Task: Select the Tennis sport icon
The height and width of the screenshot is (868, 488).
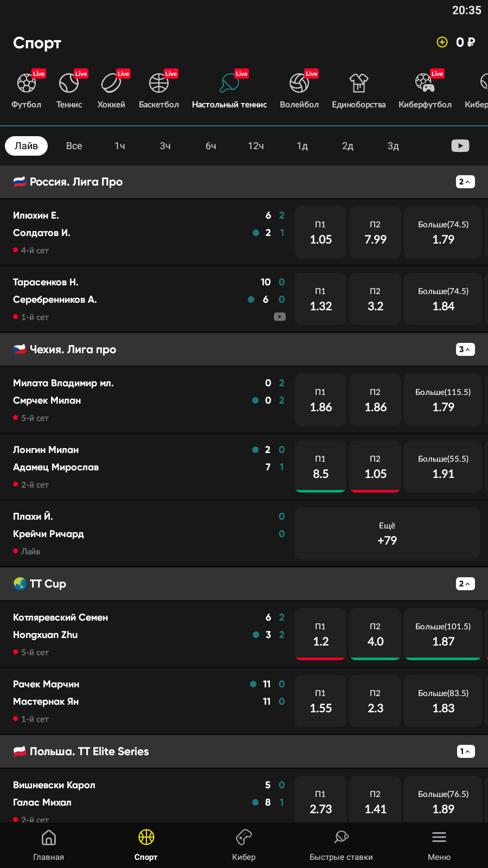Action: coord(69,90)
